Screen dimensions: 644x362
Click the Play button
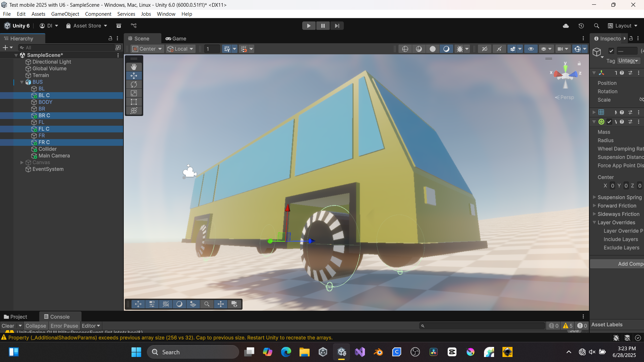click(x=309, y=26)
